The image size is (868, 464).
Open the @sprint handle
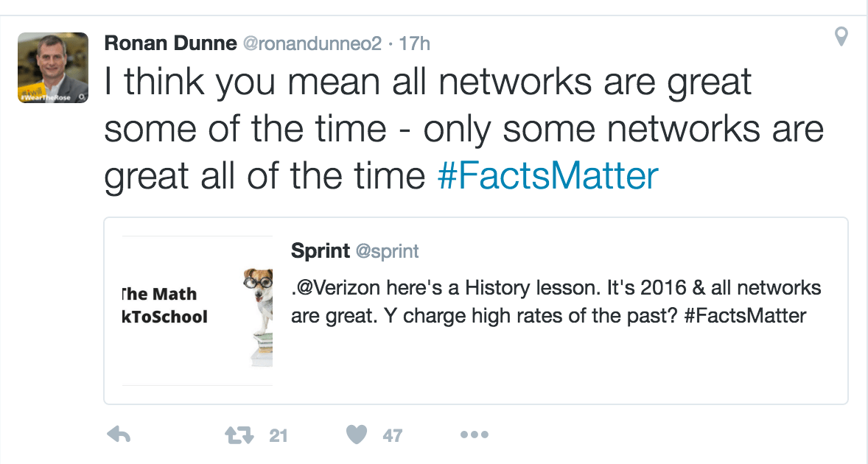point(387,252)
